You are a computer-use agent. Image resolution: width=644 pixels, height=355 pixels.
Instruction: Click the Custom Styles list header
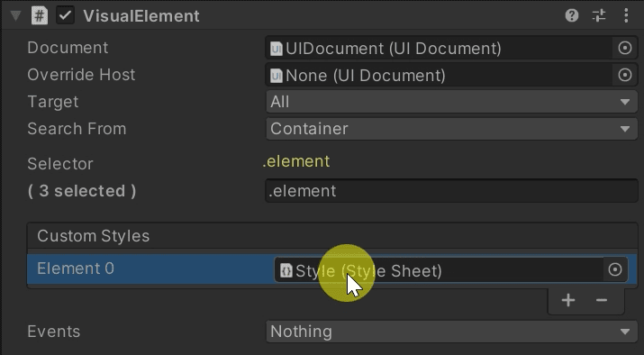coord(332,236)
